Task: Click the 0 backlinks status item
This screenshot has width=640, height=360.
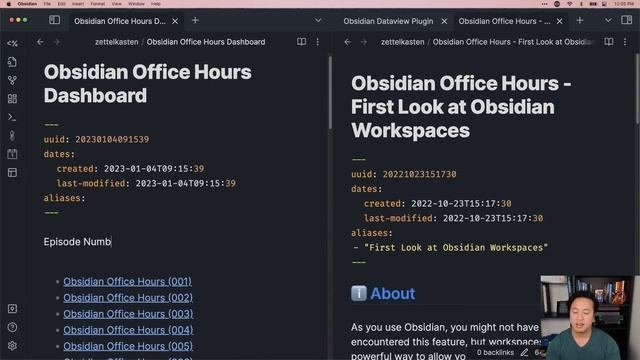Action: [x=495, y=352]
